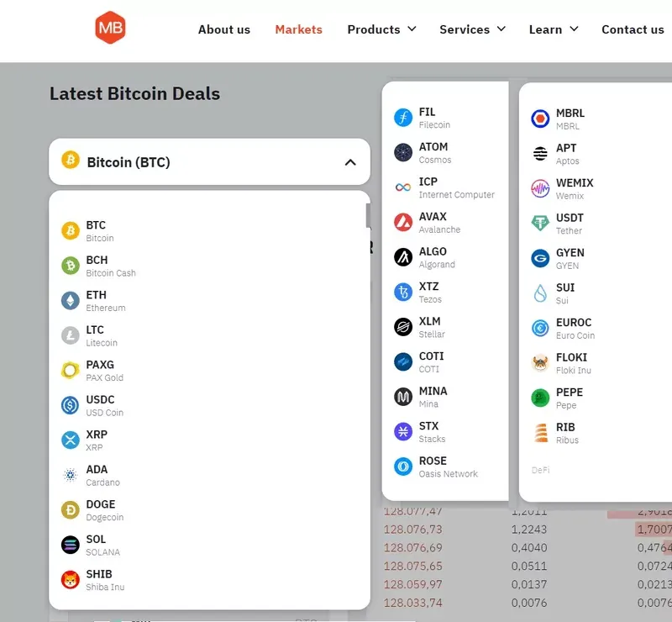Select the PEPE frog icon
Viewport: 672px width, 622px height.
pyautogui.click(x=540, y=398)
